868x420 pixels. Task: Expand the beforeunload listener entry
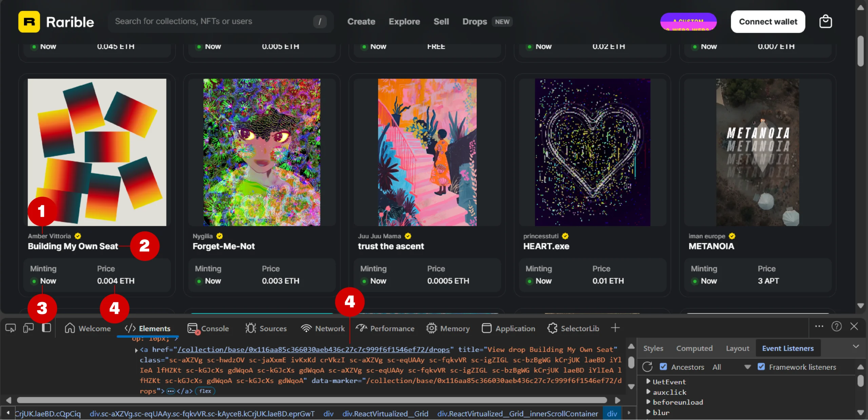(648, 402)
